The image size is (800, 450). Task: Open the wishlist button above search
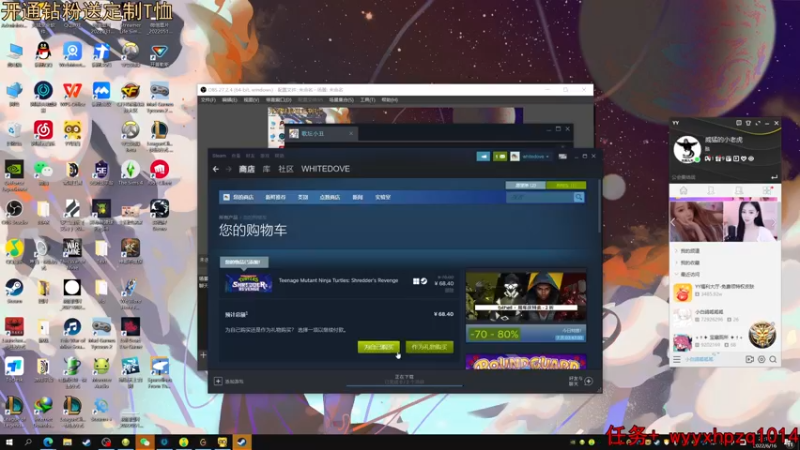[526, 185]
